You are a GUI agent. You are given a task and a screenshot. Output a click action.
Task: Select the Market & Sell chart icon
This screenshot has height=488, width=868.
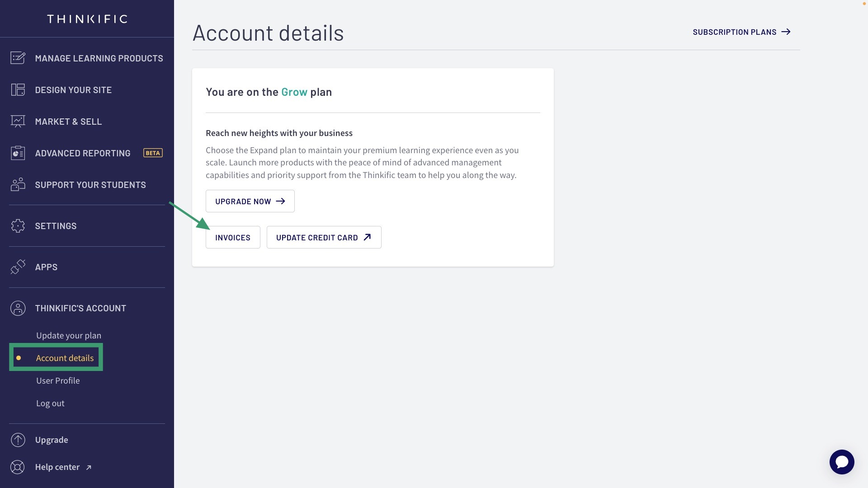tap(18, 122)
